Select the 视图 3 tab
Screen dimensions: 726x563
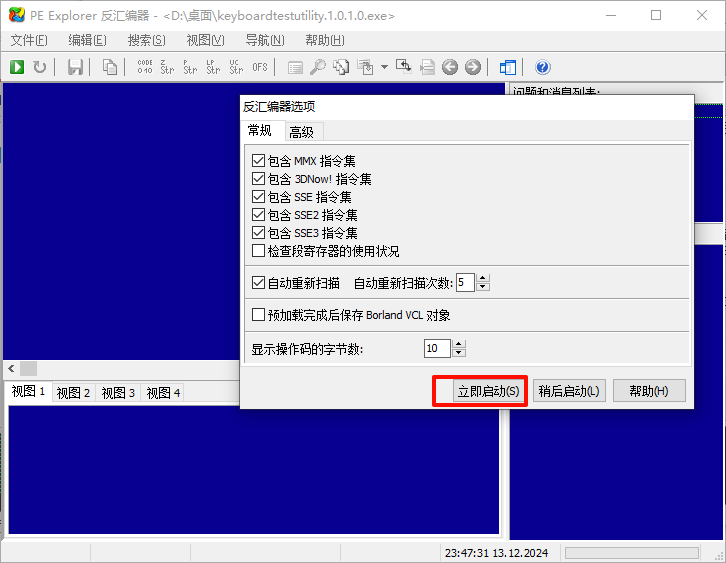pos(118,393)
